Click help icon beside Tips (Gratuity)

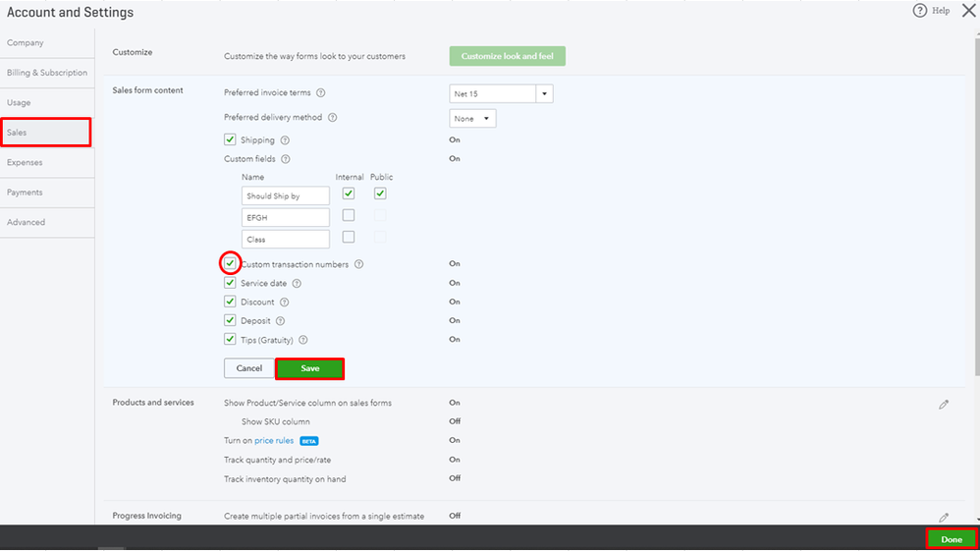click(x=303, y=340)
